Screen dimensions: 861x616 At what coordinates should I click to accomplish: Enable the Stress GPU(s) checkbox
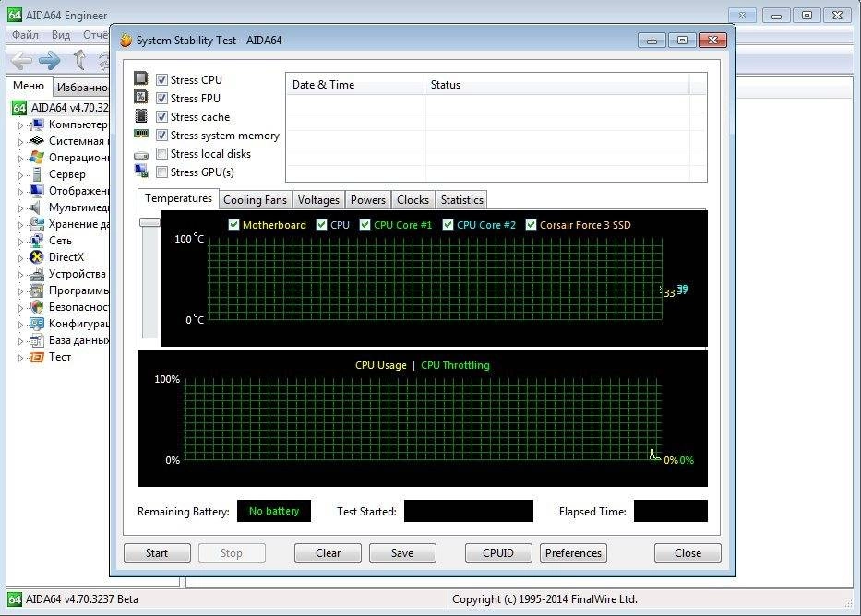click(x=162, y=172)
